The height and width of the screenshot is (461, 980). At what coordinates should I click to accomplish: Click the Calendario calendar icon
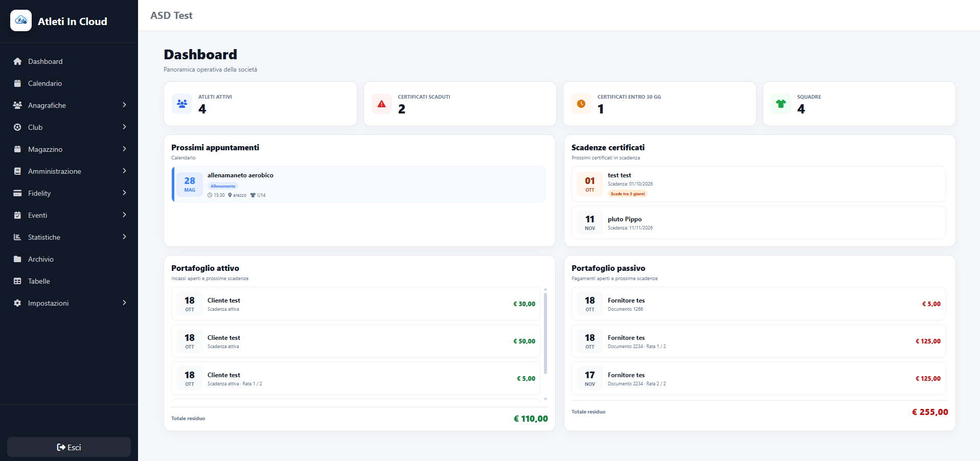click(x=17, y=83)
